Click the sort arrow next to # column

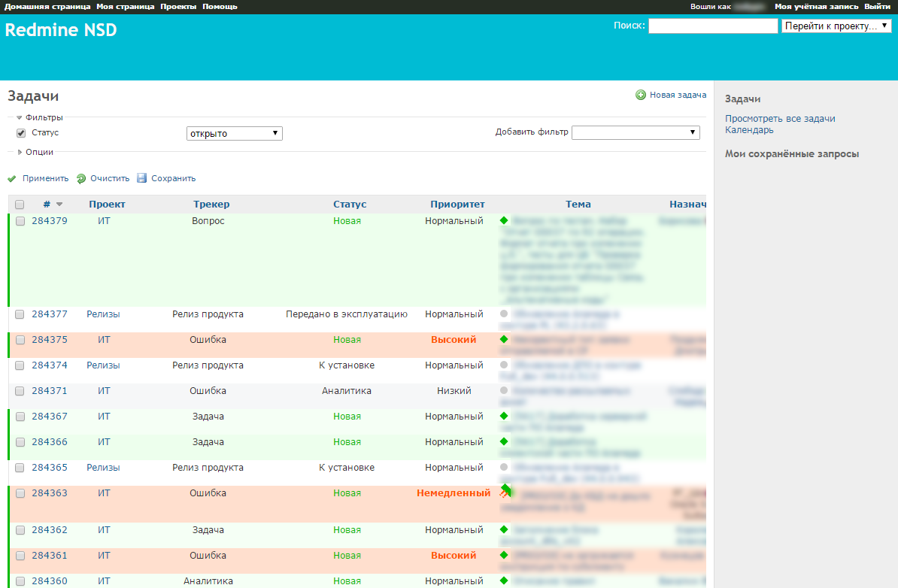59,205
